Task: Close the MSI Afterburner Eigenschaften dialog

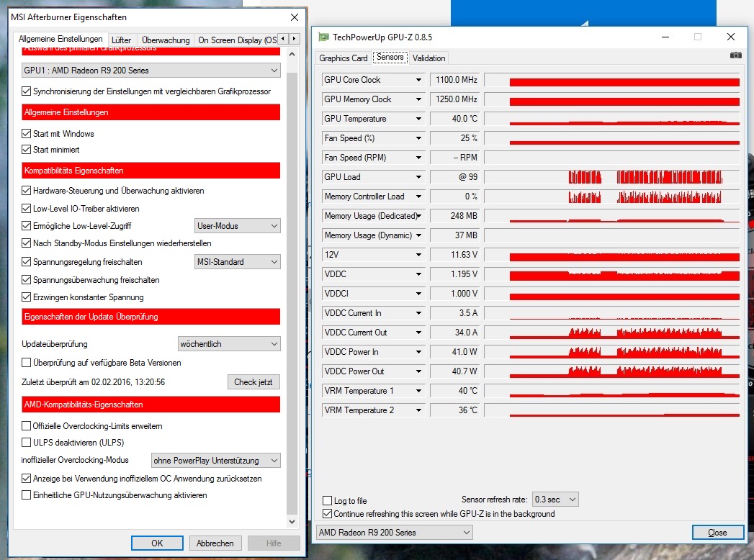Action: click(295, 17)
